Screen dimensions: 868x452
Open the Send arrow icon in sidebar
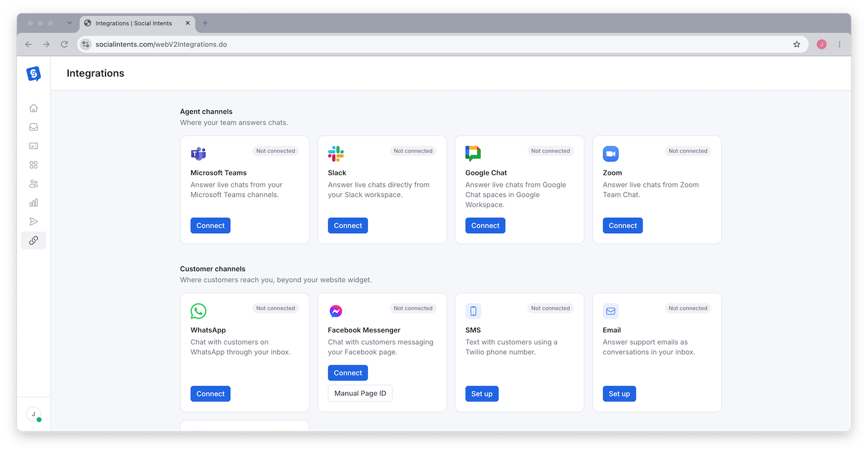click(34, 222)
